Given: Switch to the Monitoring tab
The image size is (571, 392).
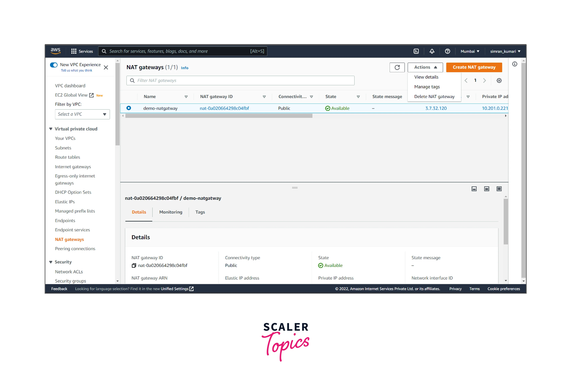Looking at the screenshot, I should 171,212.
